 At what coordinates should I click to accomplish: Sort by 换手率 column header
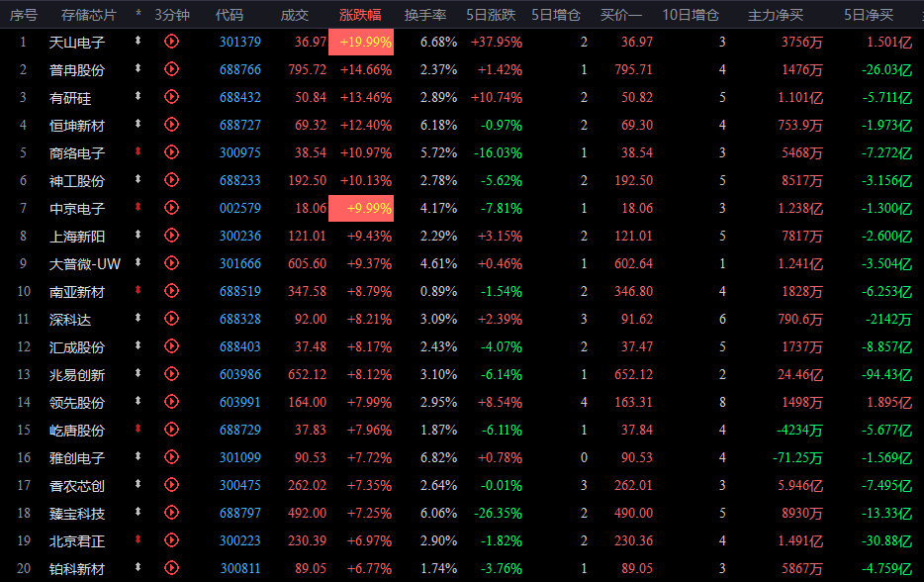[x=424, y=15]
